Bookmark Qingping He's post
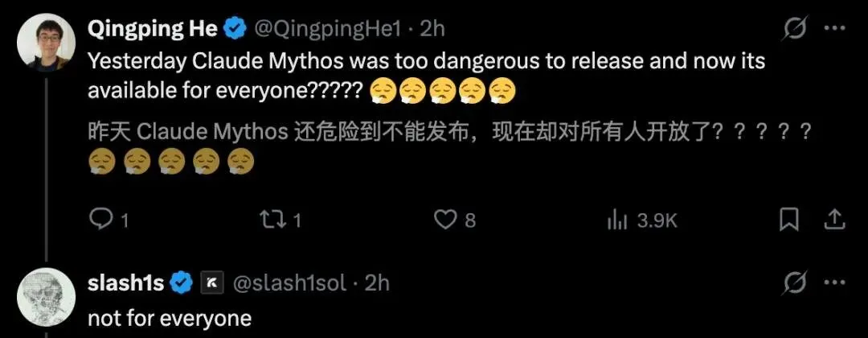This screenshot has width=868, height=338. (x=789, y=221)
